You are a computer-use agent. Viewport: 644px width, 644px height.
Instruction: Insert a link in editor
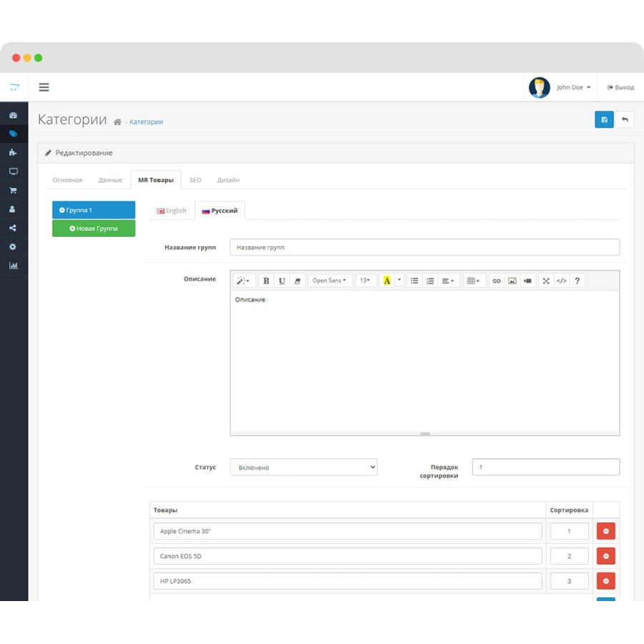[497, 281]
